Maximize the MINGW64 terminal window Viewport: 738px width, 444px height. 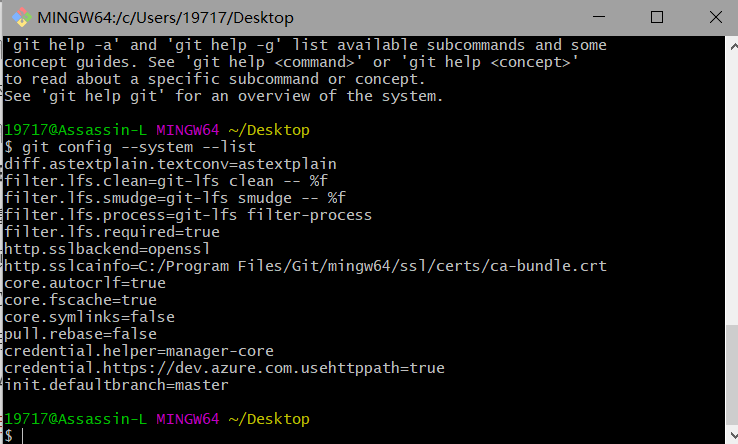[x=657, y=17]
